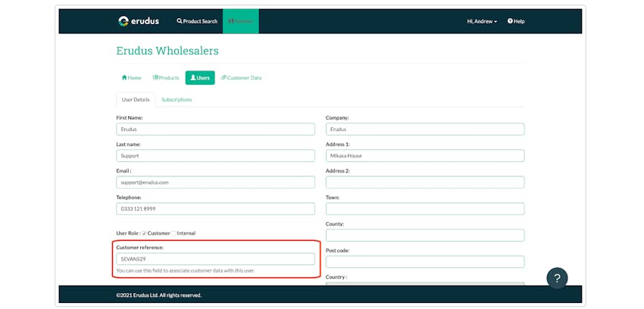This screenshot has width=644, height=309.
Task: Select the Users section button
Action: click(x=200, y=77)
